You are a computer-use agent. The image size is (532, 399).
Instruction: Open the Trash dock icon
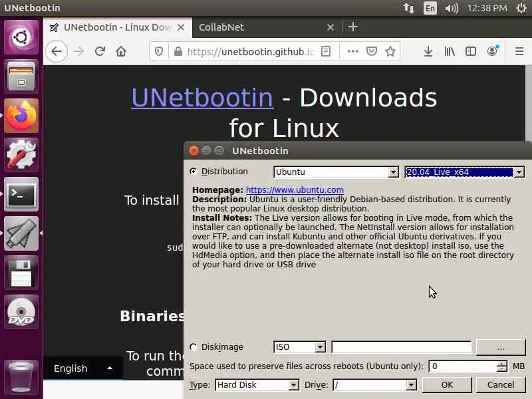click(x=21, y=376)
